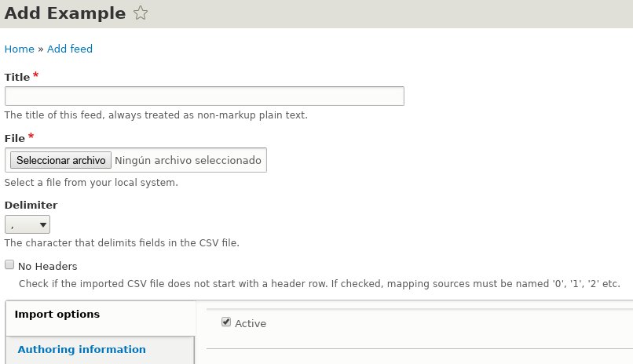Click the 'No Headers' label text

[x=48, y=266]
